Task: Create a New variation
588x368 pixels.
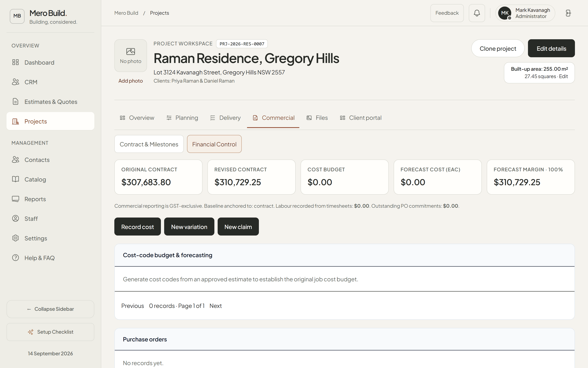Action: [189, 227]
